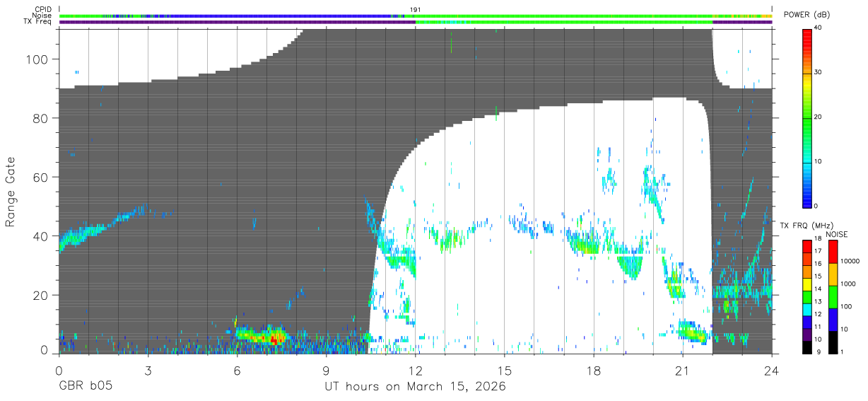This screenshot has width=868, height=401.
Task: Click the 15 tick label on UT hours axis
Action: click(505, 371)
